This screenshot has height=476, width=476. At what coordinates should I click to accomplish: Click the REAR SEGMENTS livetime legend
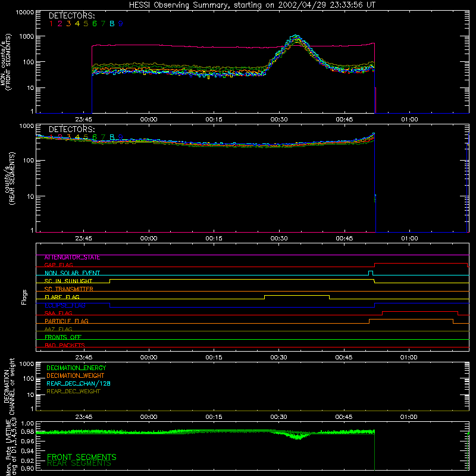[79, 464]
